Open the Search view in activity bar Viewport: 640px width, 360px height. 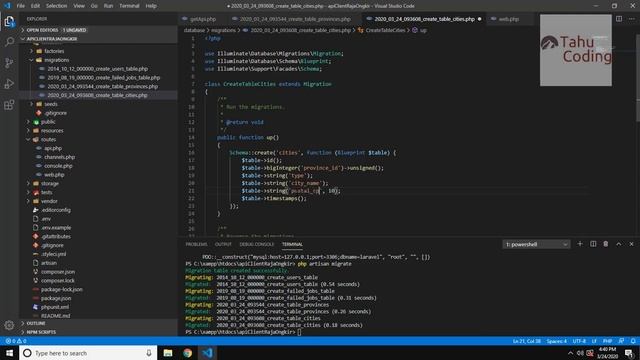pos(9,42)
